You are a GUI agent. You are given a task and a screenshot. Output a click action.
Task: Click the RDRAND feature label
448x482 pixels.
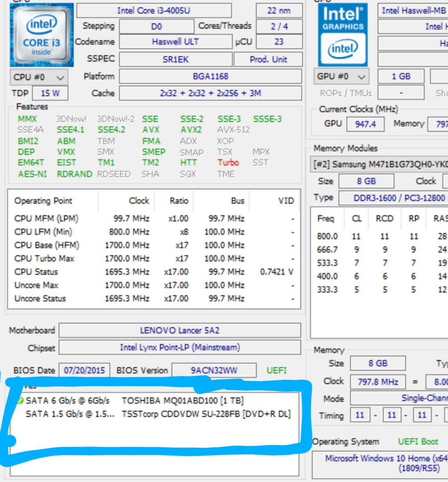[75, 174]
